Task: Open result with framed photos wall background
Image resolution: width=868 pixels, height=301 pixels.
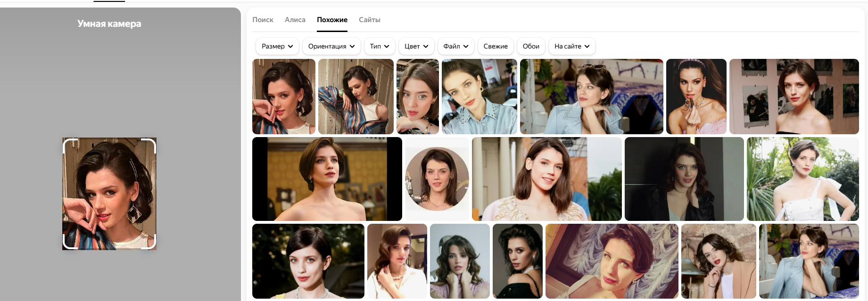Action: (794, 97)
